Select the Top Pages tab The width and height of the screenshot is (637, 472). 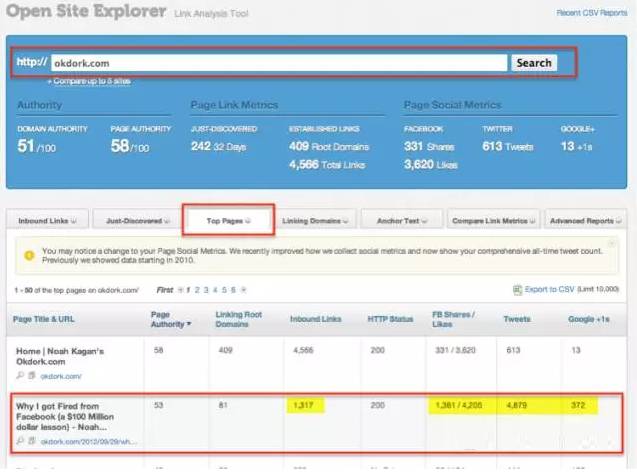(x=228, y=221)
